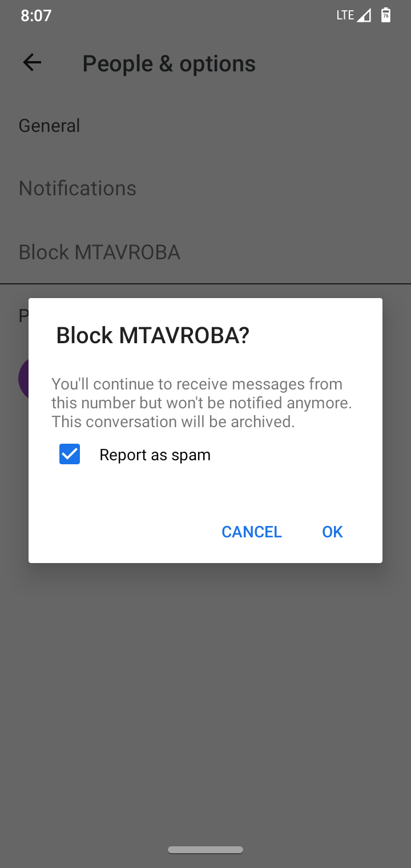The image size is (411, 868).
Task: Tap the dialog's explanatory message text
Action: click(x=202, y=403)
